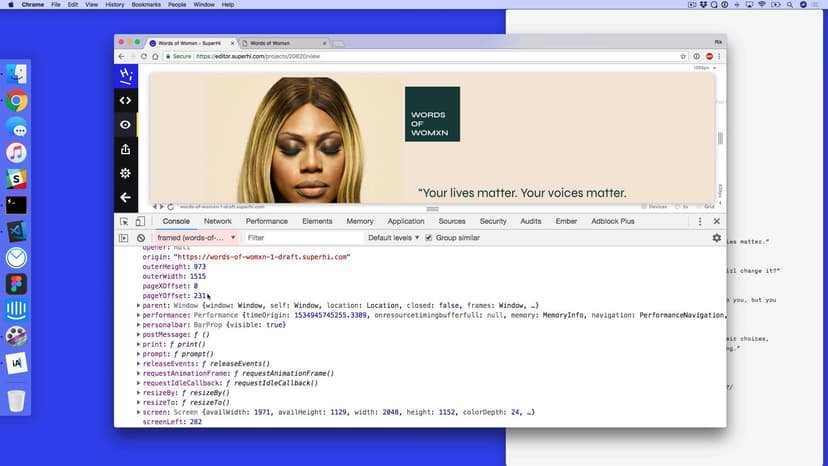The image size is (828, 466).
Task: Open the Bookmarks menu in menu bar
Action: 148,5
